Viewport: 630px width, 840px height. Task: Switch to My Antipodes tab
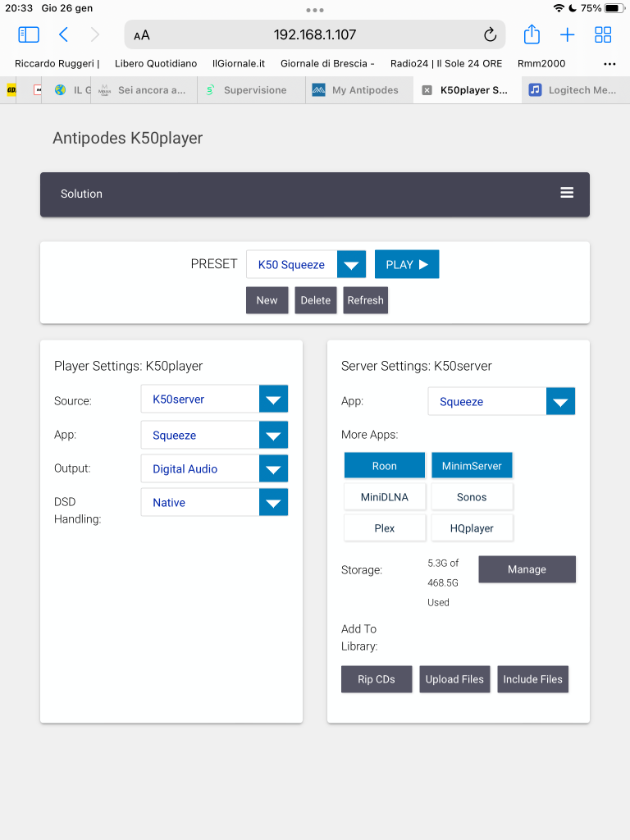(359, 90)
